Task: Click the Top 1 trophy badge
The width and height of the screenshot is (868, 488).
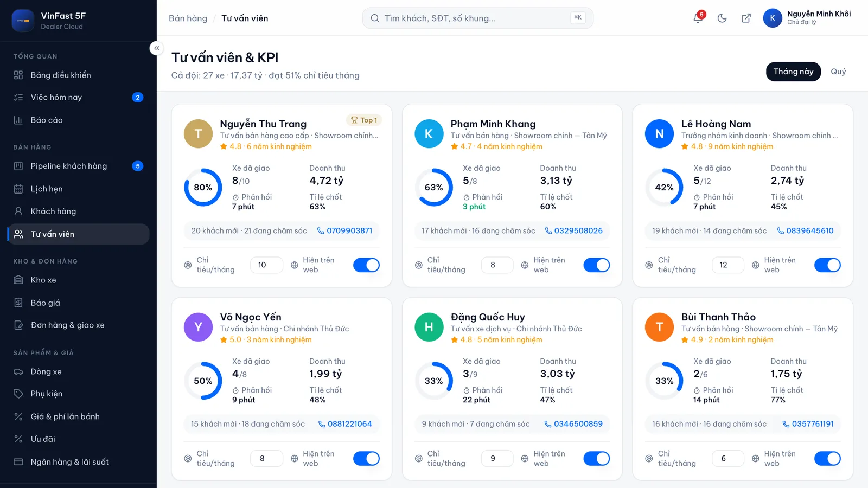Action: pyautogui.click(x=364, y=120)
